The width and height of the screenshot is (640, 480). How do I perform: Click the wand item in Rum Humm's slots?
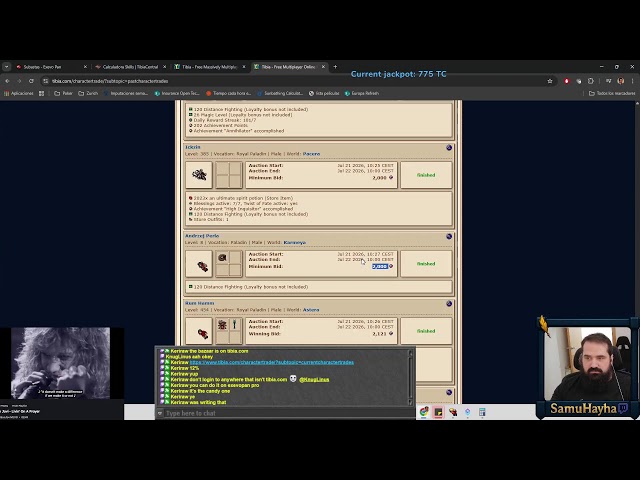[x=235, y=325]
